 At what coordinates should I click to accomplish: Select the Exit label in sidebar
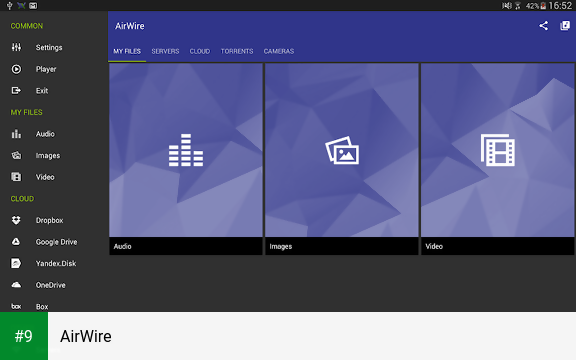tap(42, 90)
